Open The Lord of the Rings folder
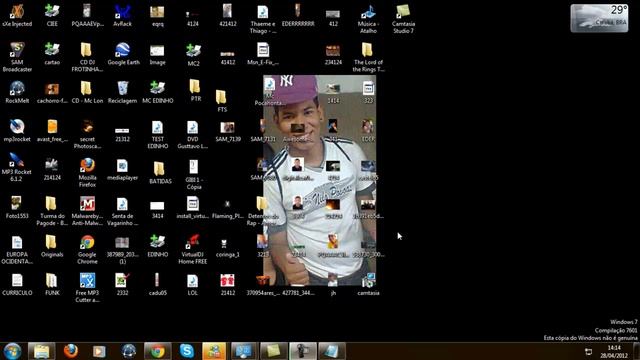The image size is (640, 360). [368, 57]
